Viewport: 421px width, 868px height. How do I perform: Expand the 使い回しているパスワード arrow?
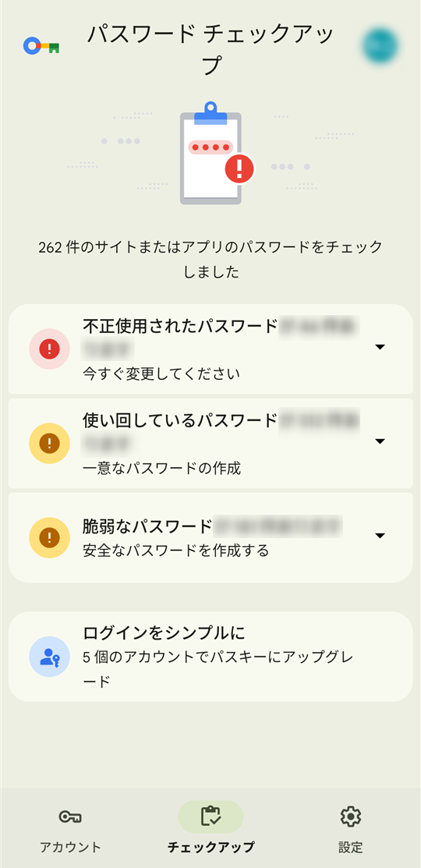click(380, 441)
